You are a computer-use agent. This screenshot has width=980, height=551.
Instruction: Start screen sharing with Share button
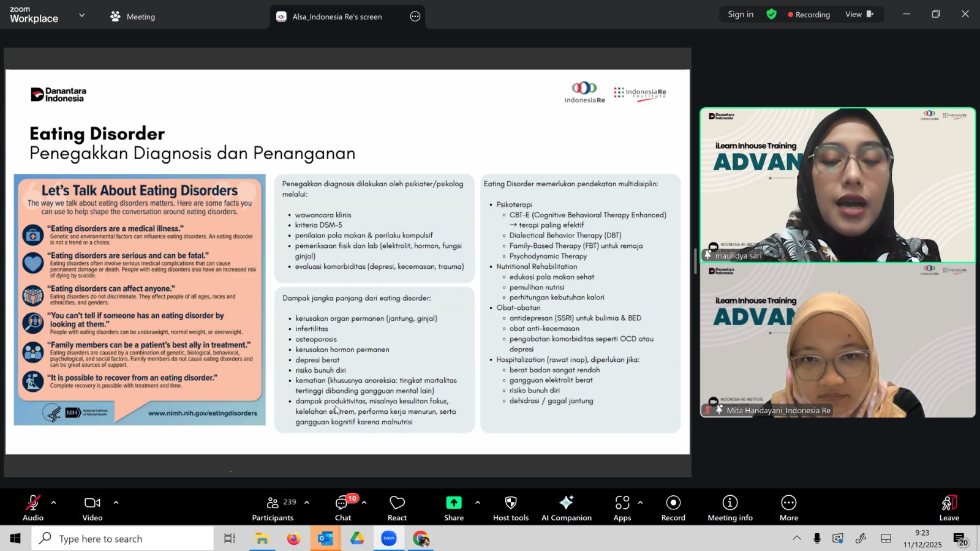click(x=453, y=508)
